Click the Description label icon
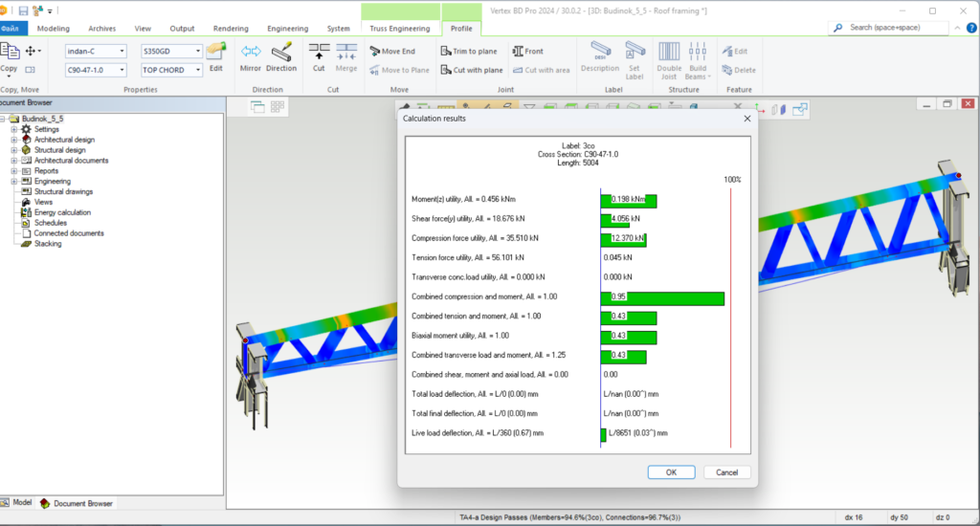Viewport: 980px width, 526px height. [x=600, y=52]
